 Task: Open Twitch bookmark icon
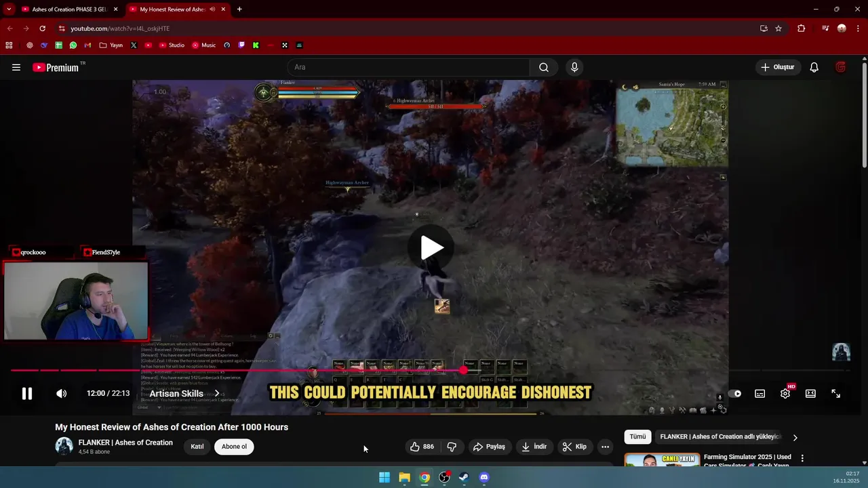(x=241, y=45)
